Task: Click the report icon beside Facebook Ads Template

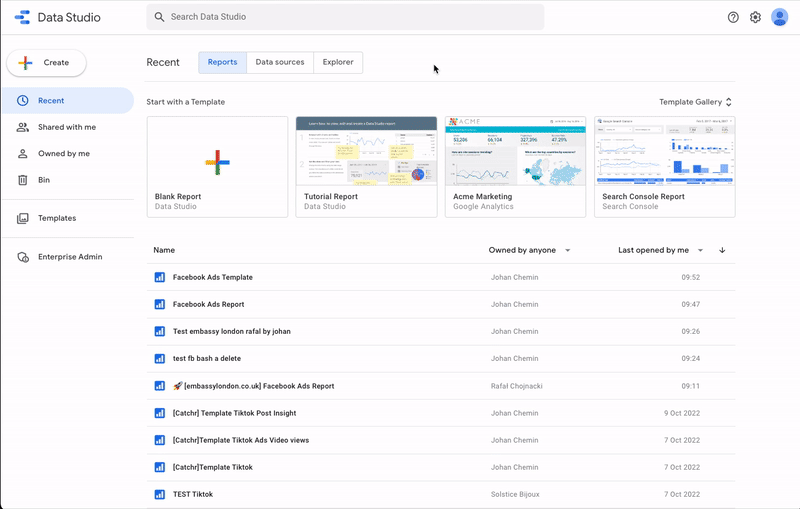Action: (159, 277)
